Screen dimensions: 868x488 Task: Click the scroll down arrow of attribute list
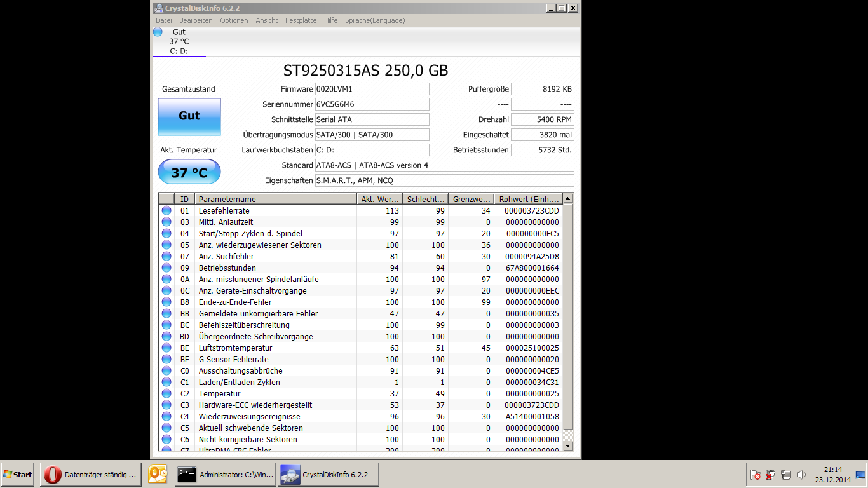point(568,446)
